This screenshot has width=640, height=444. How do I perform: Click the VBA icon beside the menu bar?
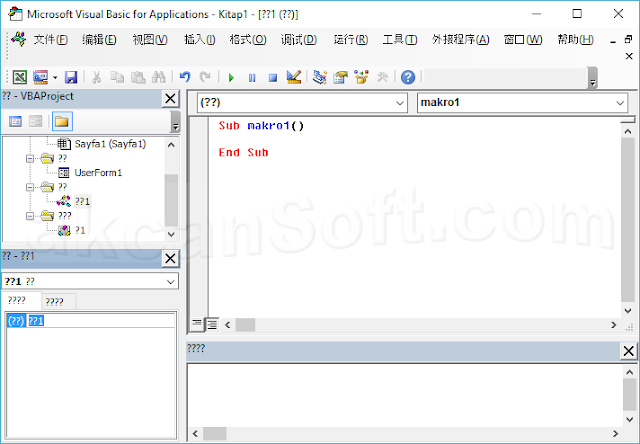click(19, 39)
